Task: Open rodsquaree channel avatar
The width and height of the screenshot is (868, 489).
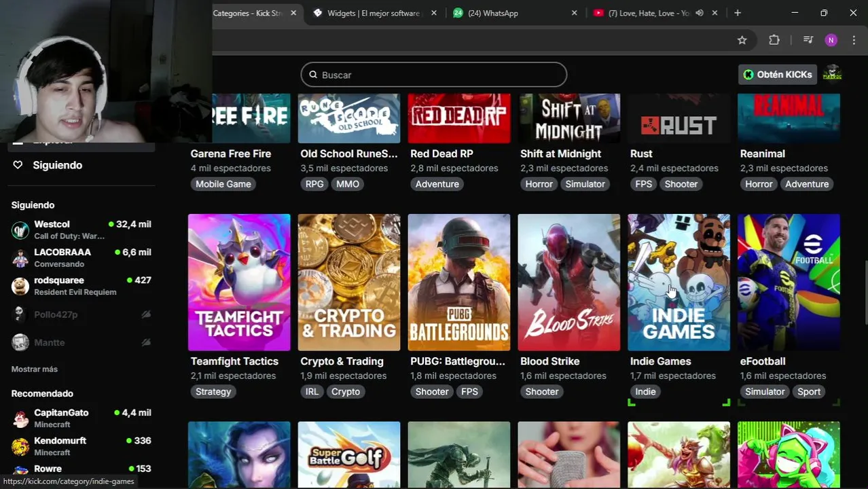Action: [x=20, y=286]
